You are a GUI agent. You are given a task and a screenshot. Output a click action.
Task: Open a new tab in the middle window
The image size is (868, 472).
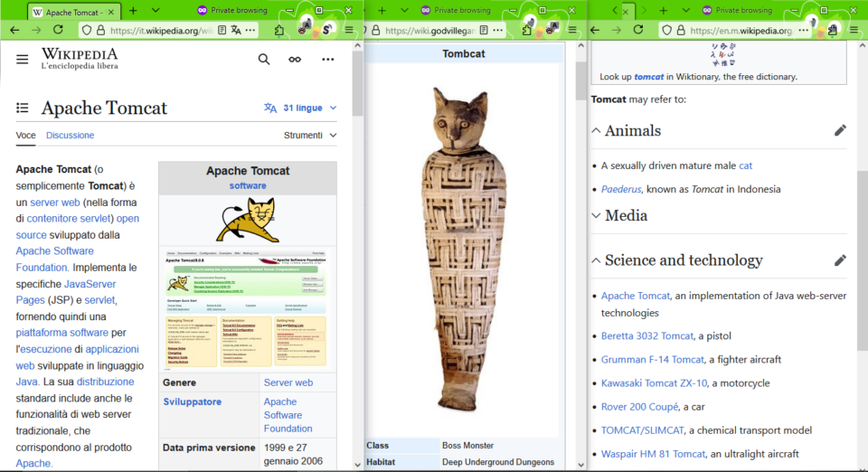pos(382,11)
